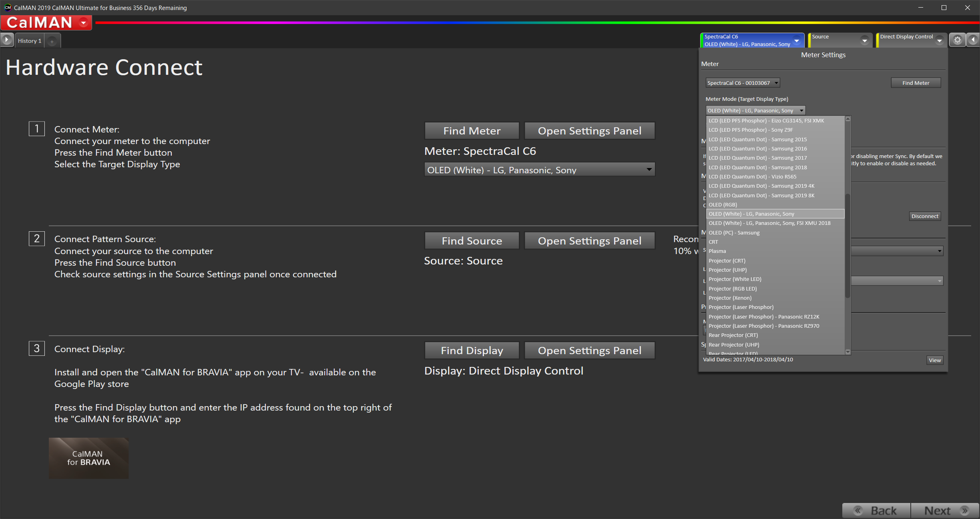Add a new history tab with plus icon
This screenshot has height=519, width=980.
coord(52,41)
